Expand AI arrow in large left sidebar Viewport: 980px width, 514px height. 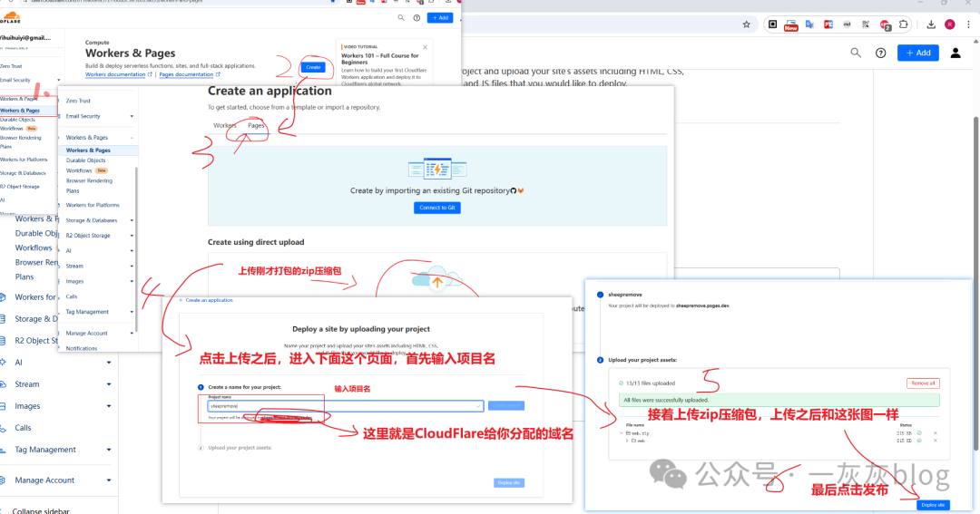(109, 363)
